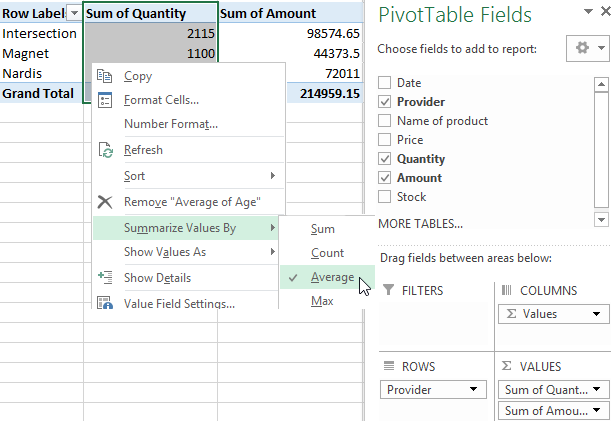Check the Date field checkbox
611x421 pixels.
386,83
